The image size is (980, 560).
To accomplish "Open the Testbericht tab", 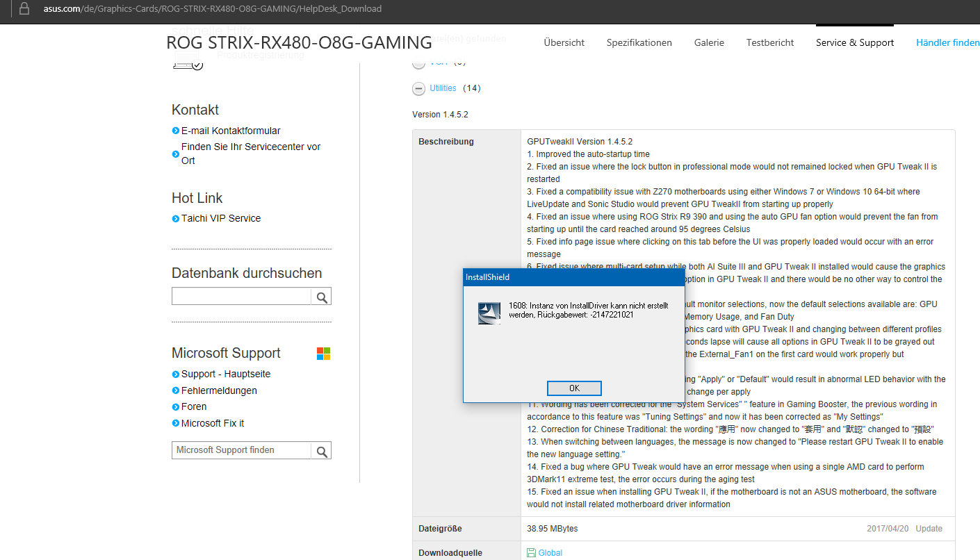I will (x=770, y=42).
